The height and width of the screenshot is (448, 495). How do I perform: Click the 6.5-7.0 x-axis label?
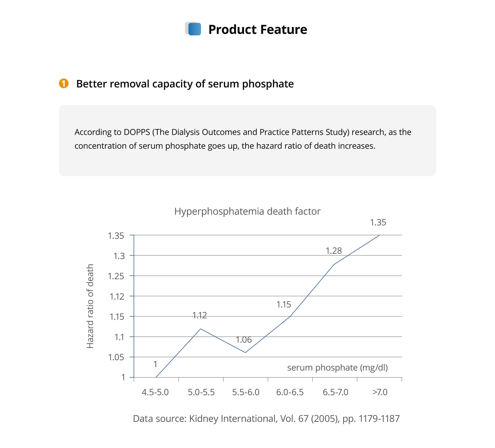point(335,392)
